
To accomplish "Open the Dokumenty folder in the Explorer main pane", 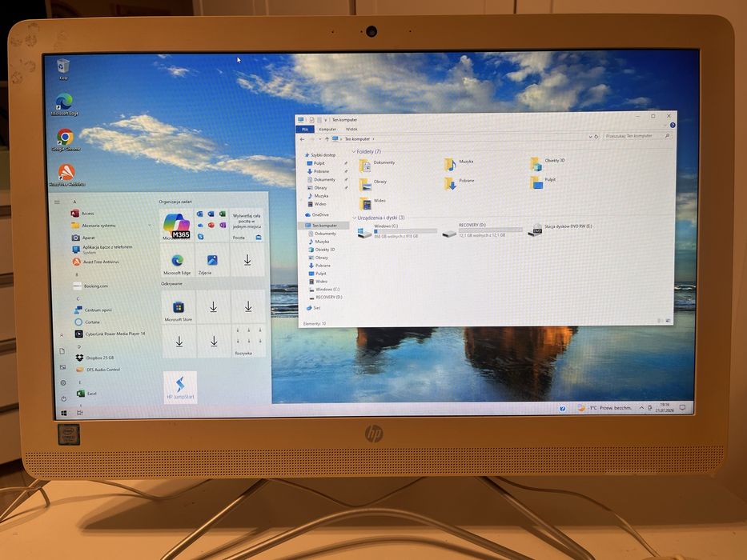I will [377, 164].
